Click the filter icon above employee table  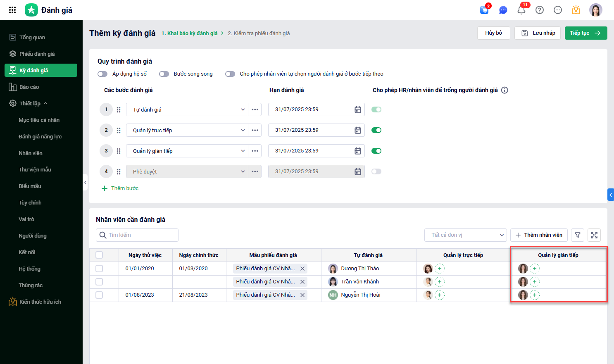578,235
